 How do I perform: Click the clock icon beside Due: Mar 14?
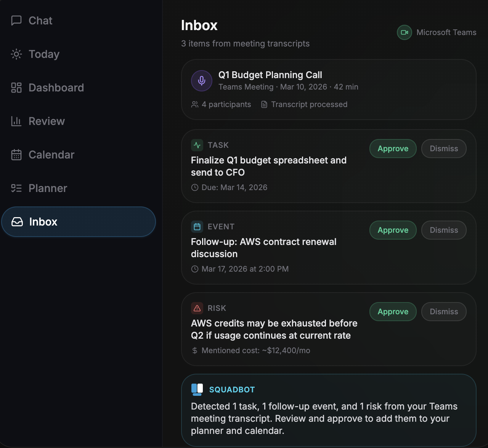tap(195, 187)
